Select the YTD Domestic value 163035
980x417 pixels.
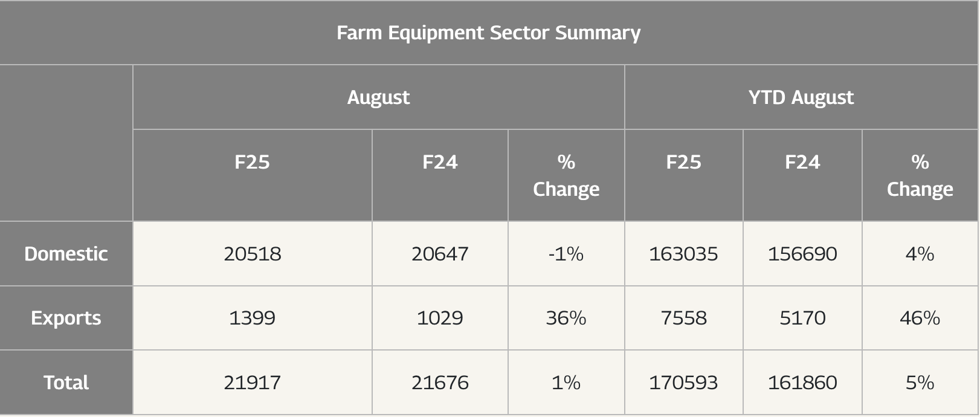(683, 254)
